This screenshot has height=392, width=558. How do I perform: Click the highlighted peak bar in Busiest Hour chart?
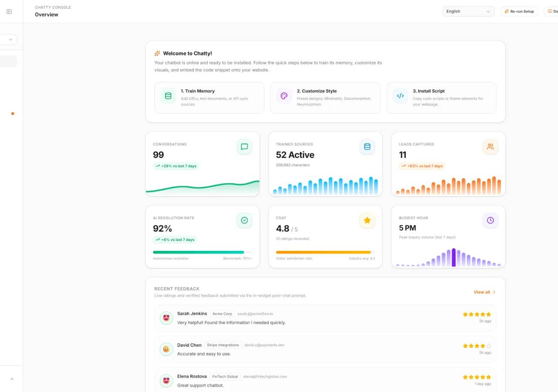click(x=454, y=257)
